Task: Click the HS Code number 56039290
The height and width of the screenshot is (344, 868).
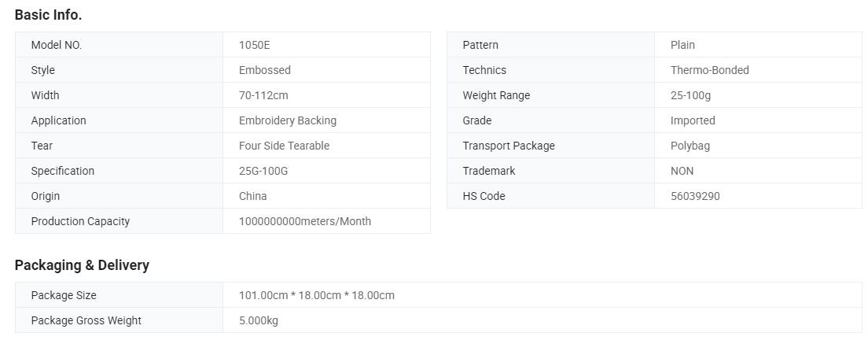Action: click(x=695, y=196)
